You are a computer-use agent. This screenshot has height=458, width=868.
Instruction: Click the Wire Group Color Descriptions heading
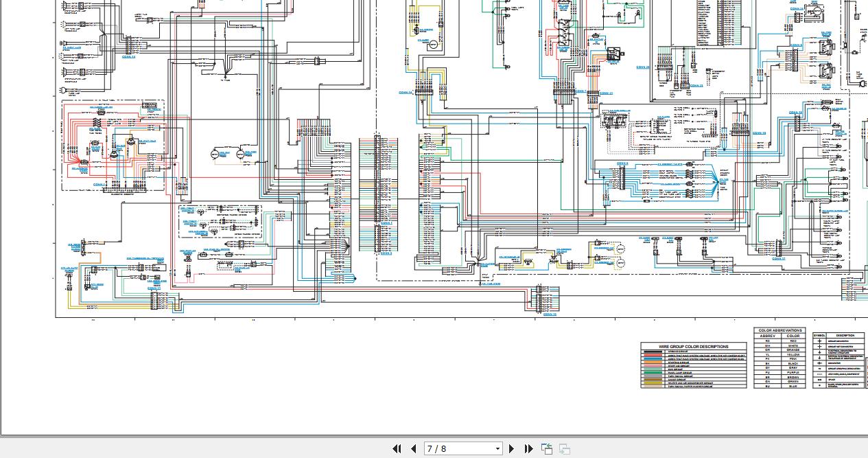[694, 347]
